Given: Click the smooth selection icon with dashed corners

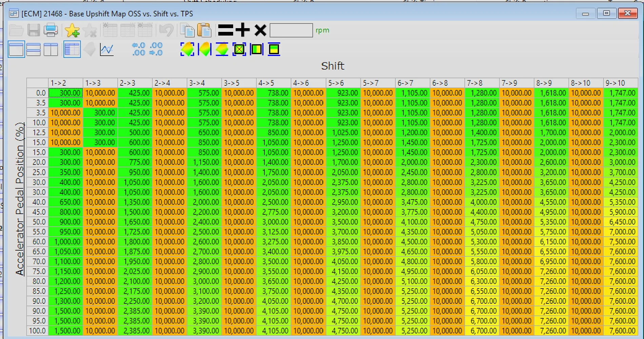Looking at the screenshot, I should point(187,49).
